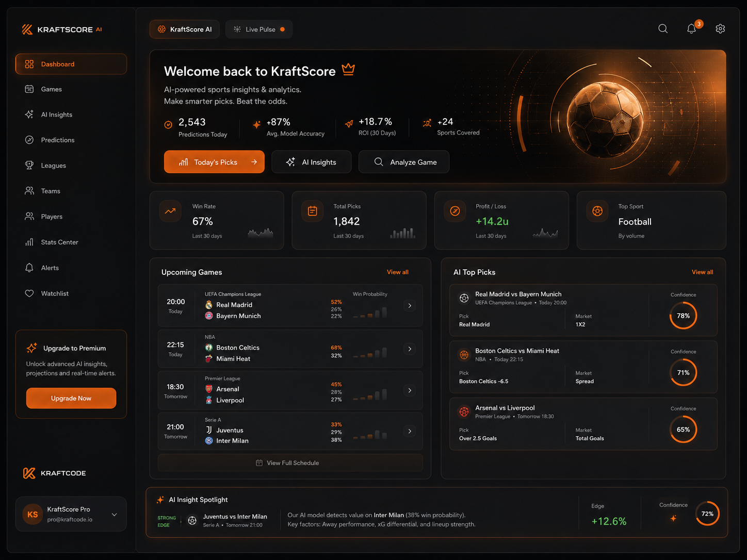Click the Miami Heat logo icon

tap(209, 358)
